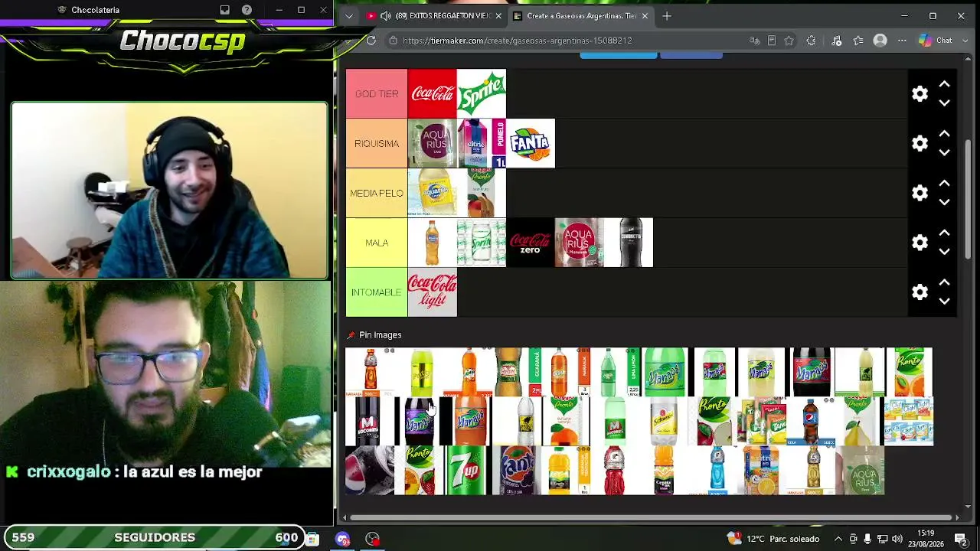Add this page to favorites star icon

[789, 41]
